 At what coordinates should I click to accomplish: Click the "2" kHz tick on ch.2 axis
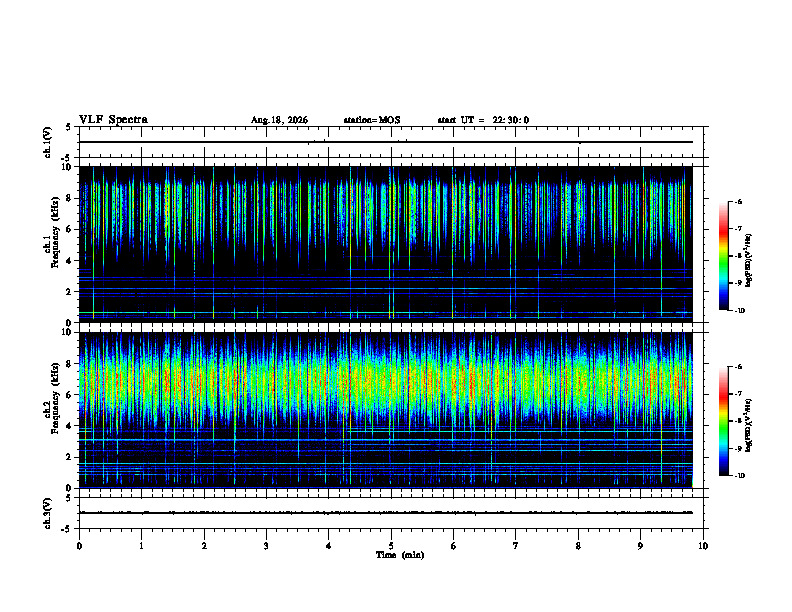70,457
